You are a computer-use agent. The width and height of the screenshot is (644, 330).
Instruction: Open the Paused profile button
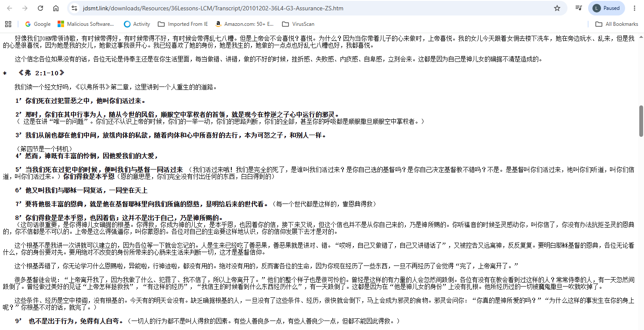(606, 8)
